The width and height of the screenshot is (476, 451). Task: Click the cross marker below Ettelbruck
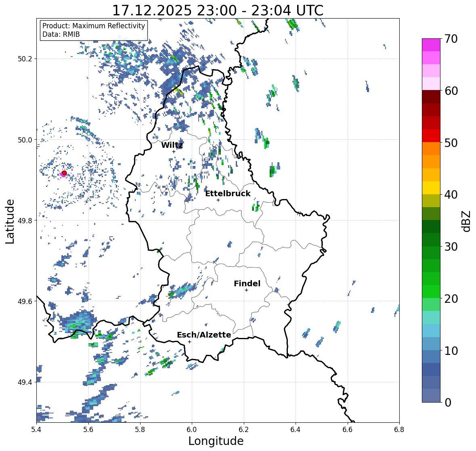coord(218,200)
